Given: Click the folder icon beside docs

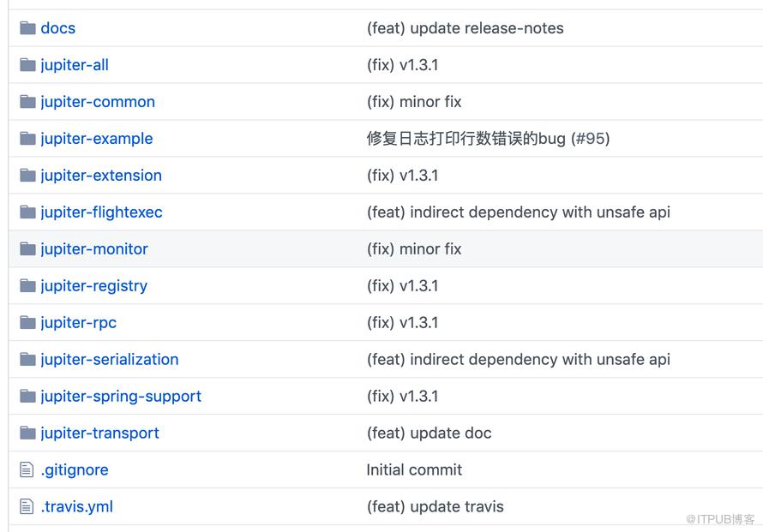Looking at the screenshot, I should point(27,28).
